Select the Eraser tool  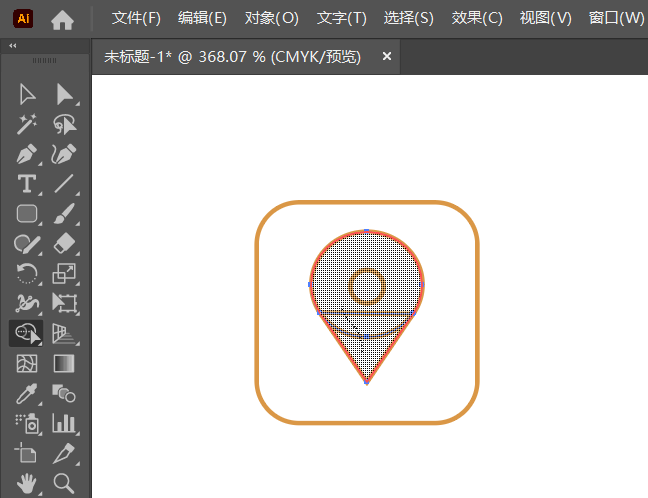coord(64,243)
